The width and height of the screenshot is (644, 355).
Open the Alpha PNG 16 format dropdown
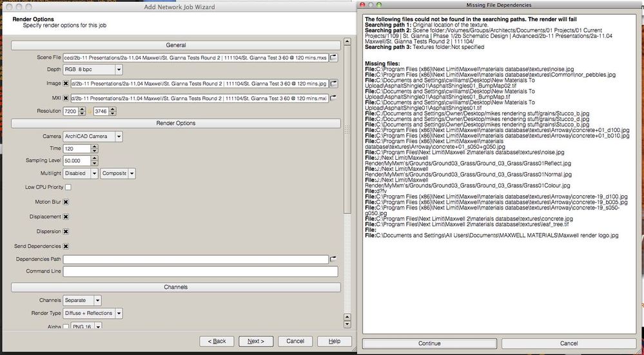[x=86, y=326]
